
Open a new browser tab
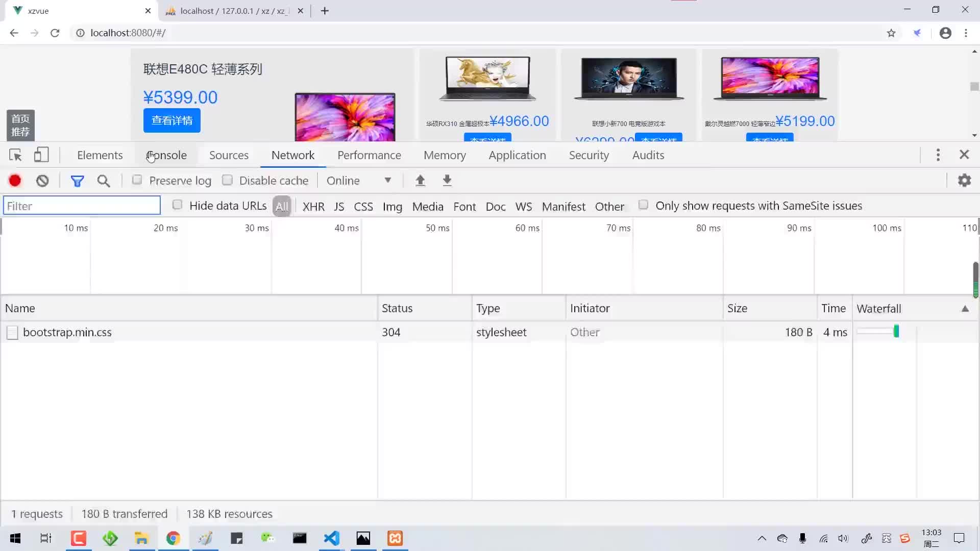(x=325, y=11)
